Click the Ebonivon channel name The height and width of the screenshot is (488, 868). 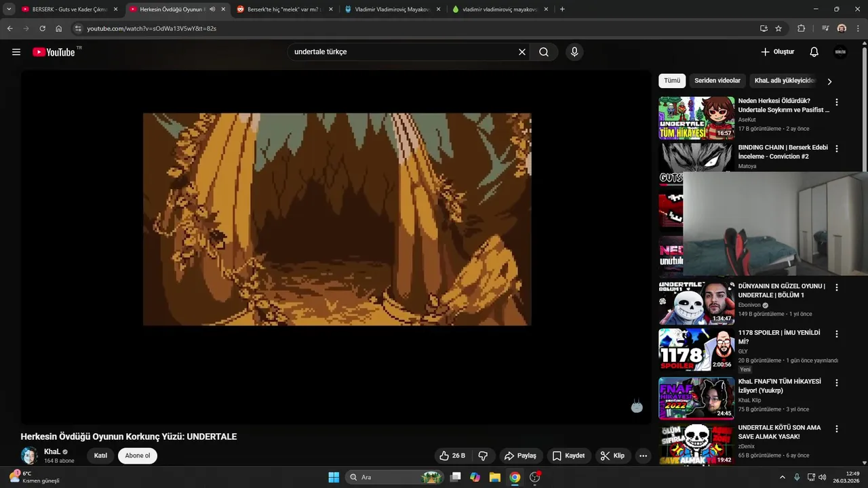tap(749, 305)
